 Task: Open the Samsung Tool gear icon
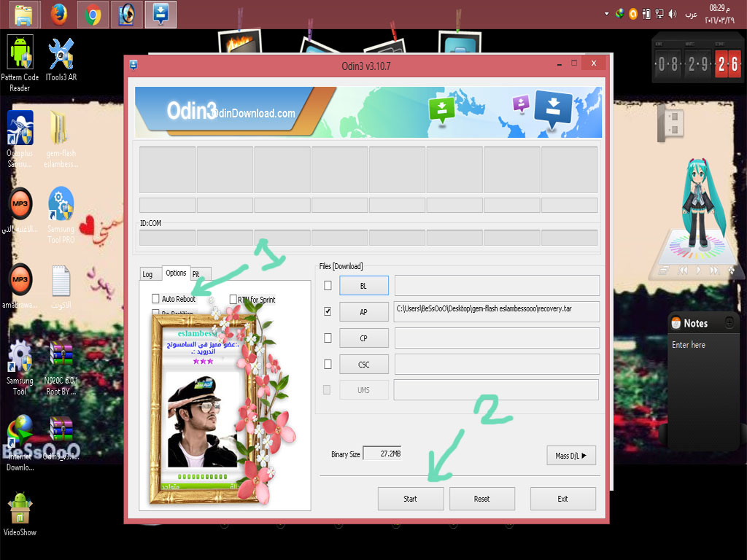click(20, 367)
